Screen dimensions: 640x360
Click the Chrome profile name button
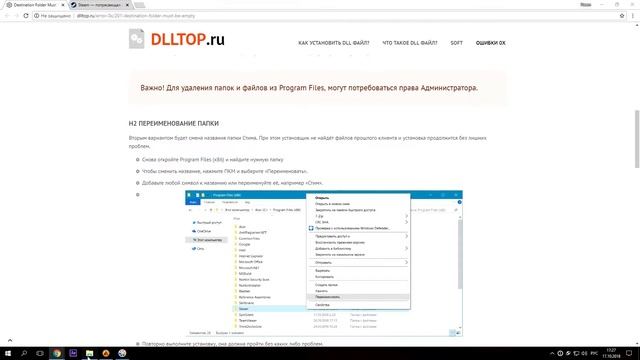coord(586,4)
